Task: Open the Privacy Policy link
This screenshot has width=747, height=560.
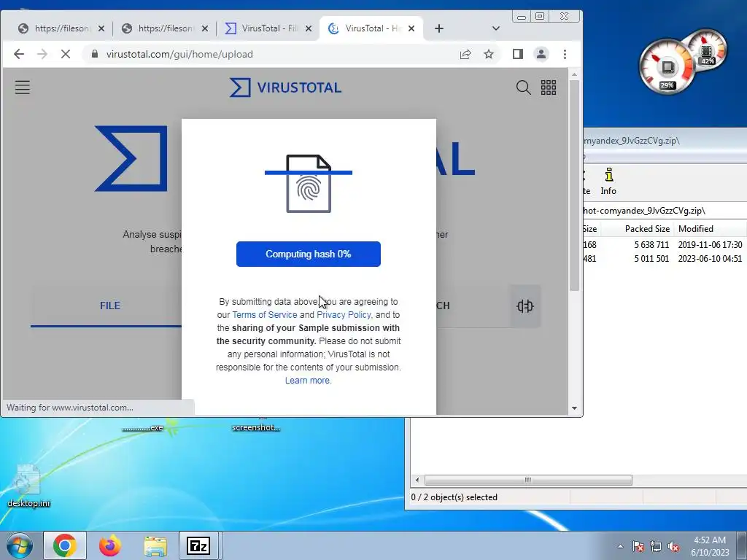Action: 344,315
